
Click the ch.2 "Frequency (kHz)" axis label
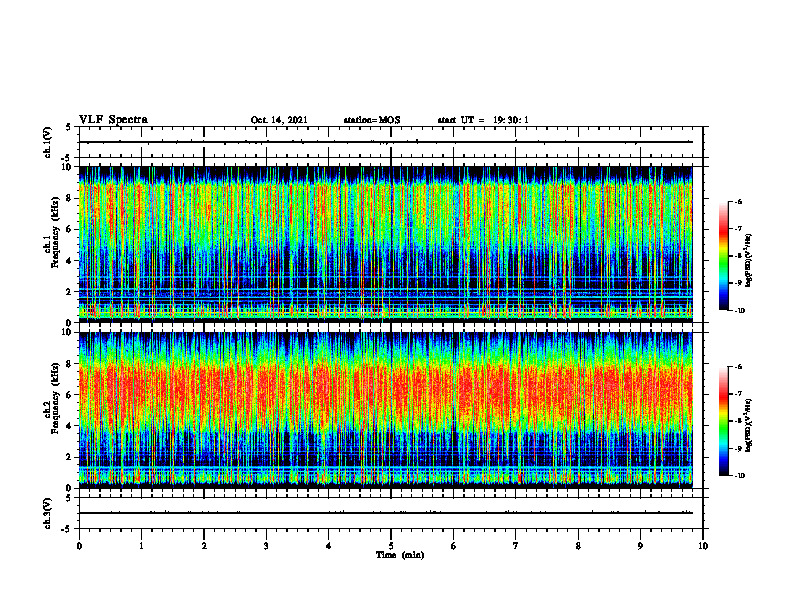(56, 398)
